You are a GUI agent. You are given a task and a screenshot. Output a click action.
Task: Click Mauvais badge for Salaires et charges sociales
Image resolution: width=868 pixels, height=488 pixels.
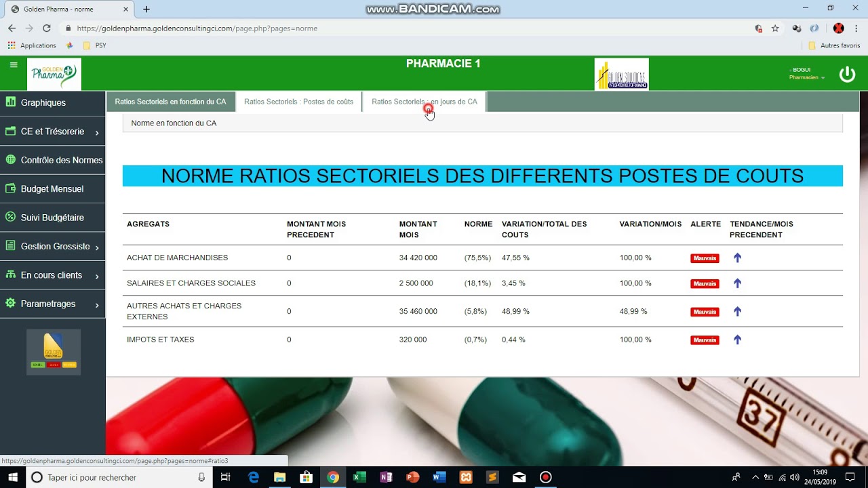click(x=705, y=283)
